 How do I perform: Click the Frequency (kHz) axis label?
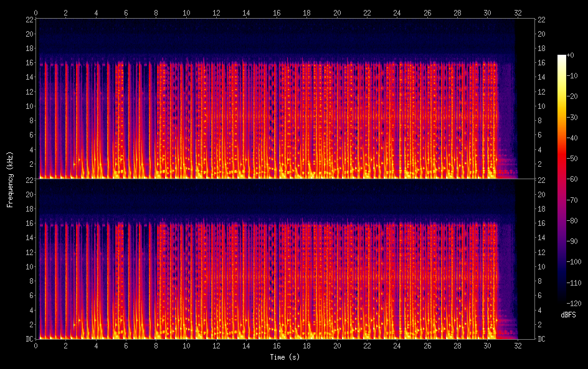pos(10,179)
